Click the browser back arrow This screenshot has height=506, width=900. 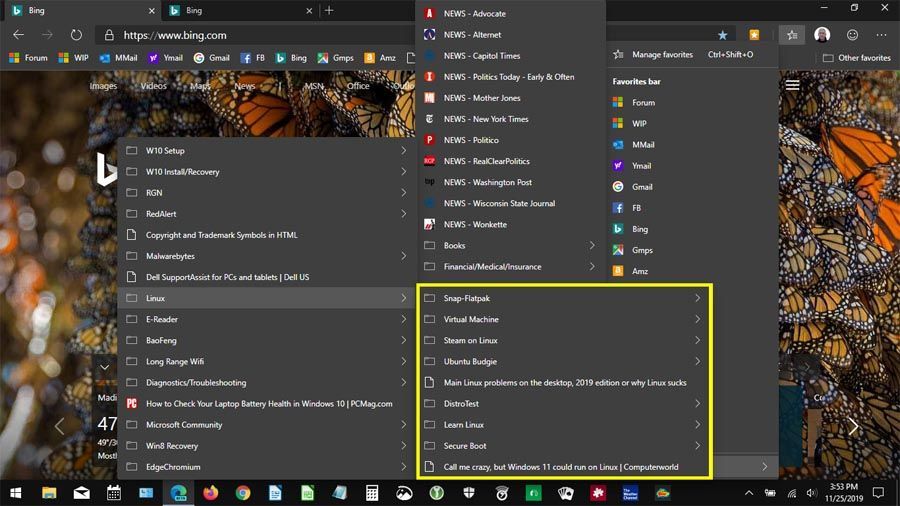click(18, 35)
